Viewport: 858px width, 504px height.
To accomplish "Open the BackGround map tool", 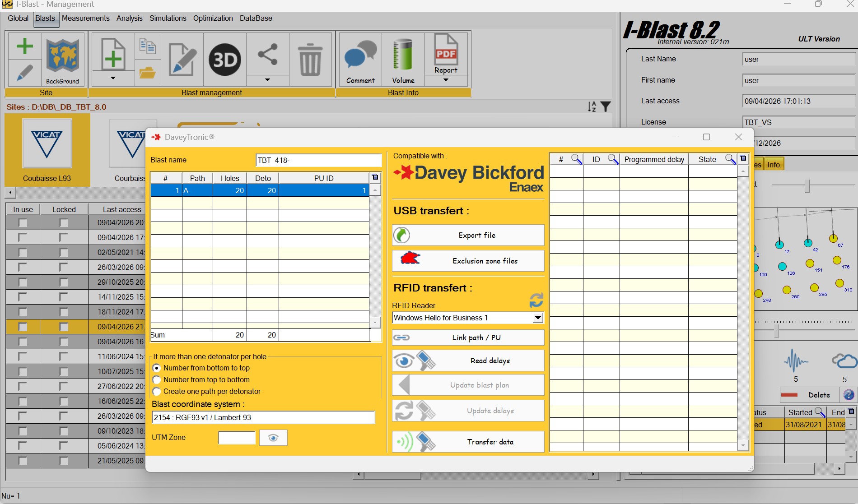I will (63, 59).
